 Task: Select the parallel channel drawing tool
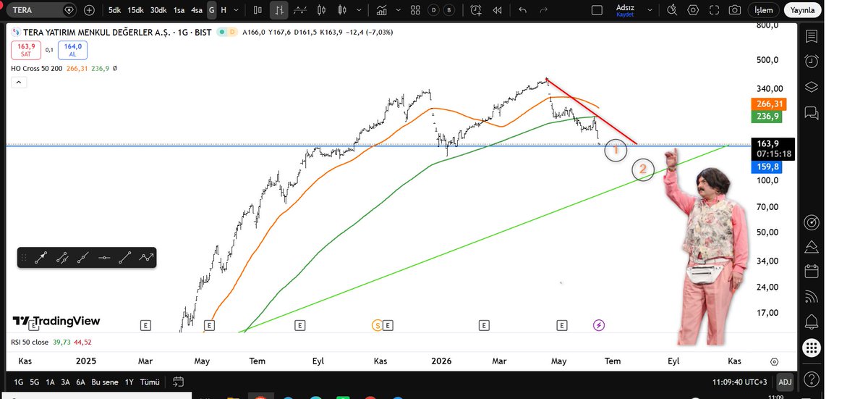point(62,257)
